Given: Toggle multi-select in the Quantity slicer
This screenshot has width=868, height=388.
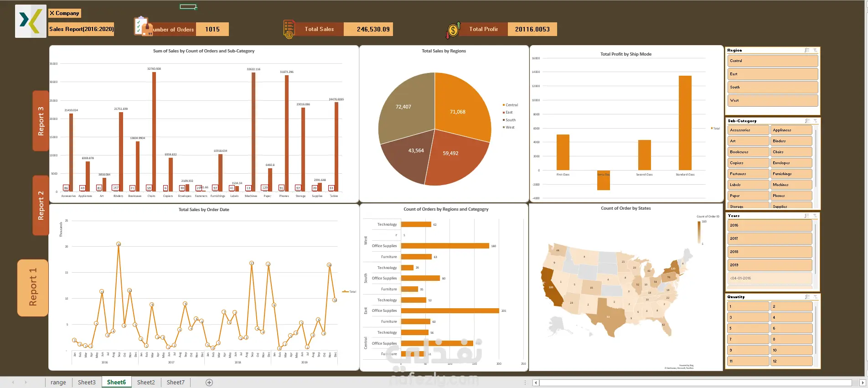Looking at the screenshot, I should click(807, 297).
